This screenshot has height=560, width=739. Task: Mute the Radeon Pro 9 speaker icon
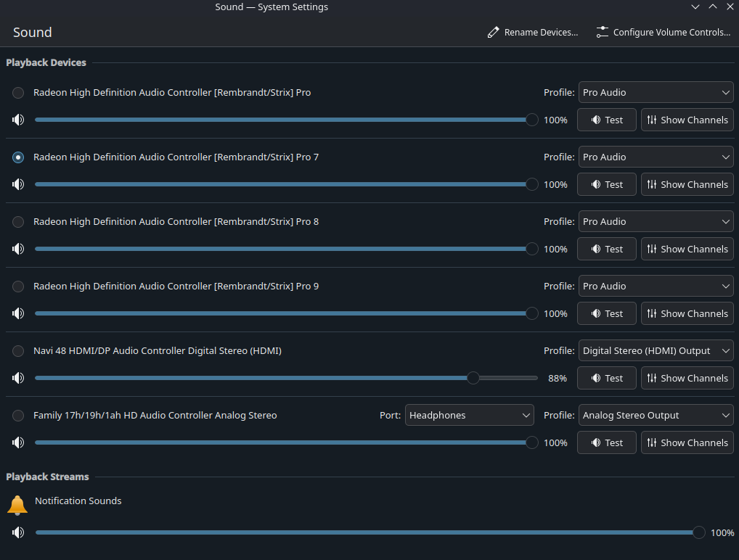(x=18, y=313)
